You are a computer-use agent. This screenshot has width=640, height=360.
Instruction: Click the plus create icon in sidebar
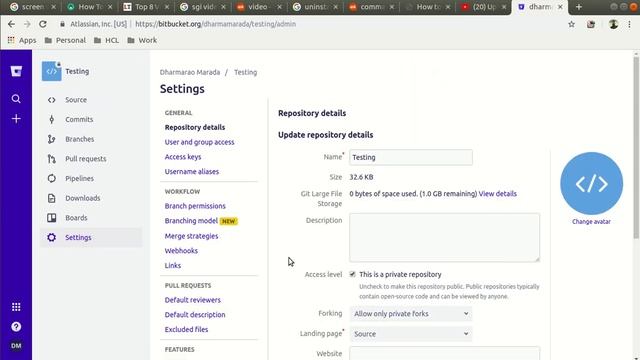(x=16, y=119)
